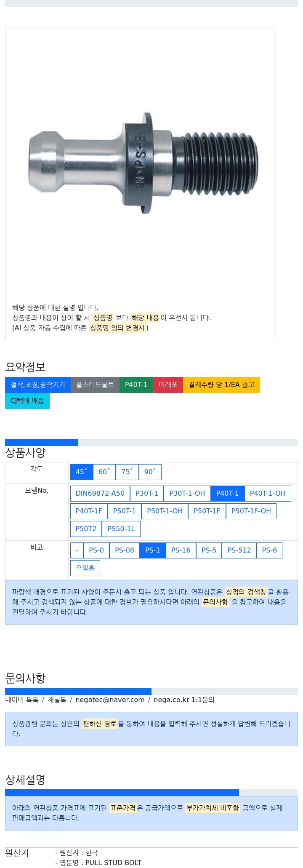Select the 60˚ angle option
Image resolution: width=303 pixels, height=868 pixels.
(104, 472)
